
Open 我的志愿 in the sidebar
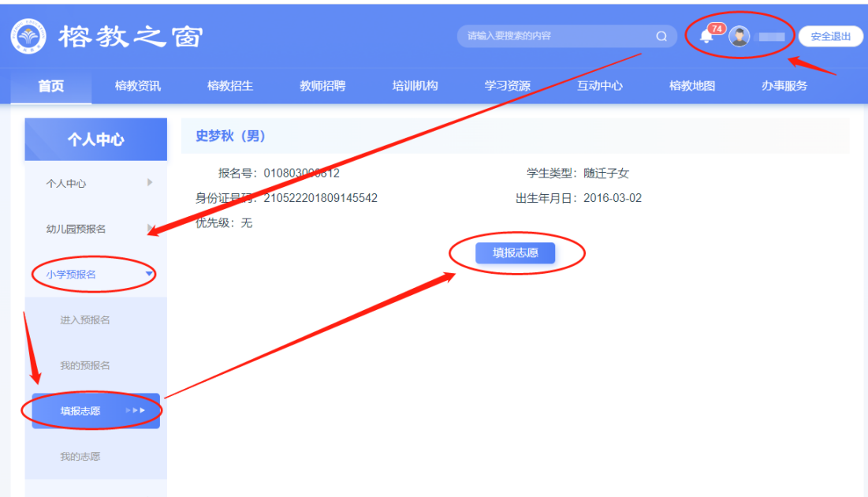[80, 457]
